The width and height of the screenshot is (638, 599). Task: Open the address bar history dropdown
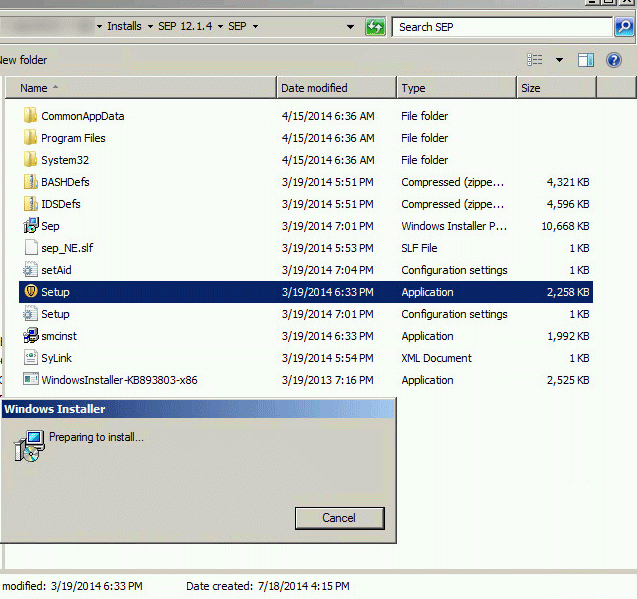click(x=350, y=27)
